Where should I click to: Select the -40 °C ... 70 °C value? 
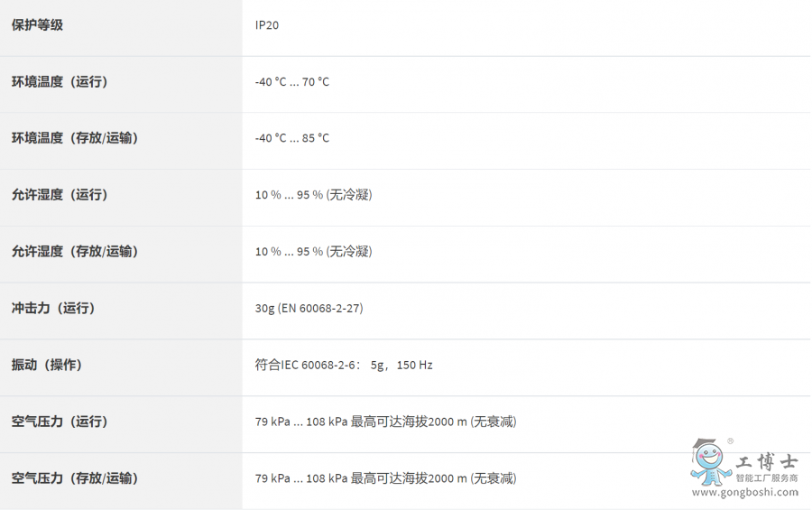[x=292, y=82]
